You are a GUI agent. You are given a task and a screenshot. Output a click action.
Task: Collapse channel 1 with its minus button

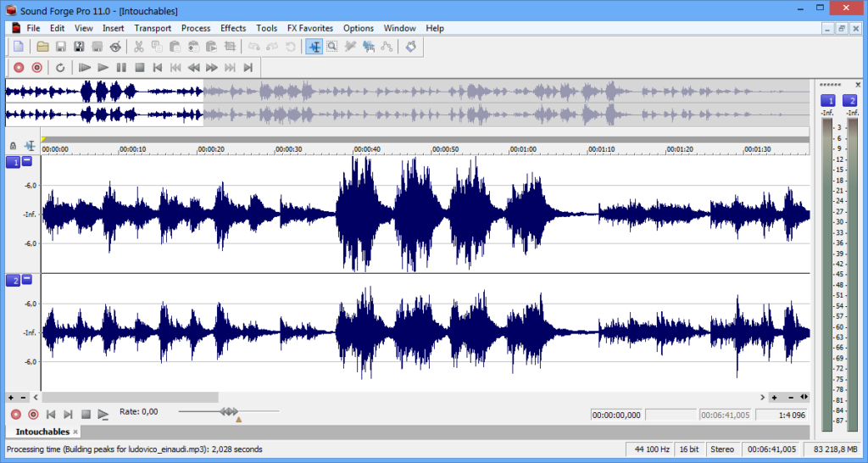click(27, 161)
